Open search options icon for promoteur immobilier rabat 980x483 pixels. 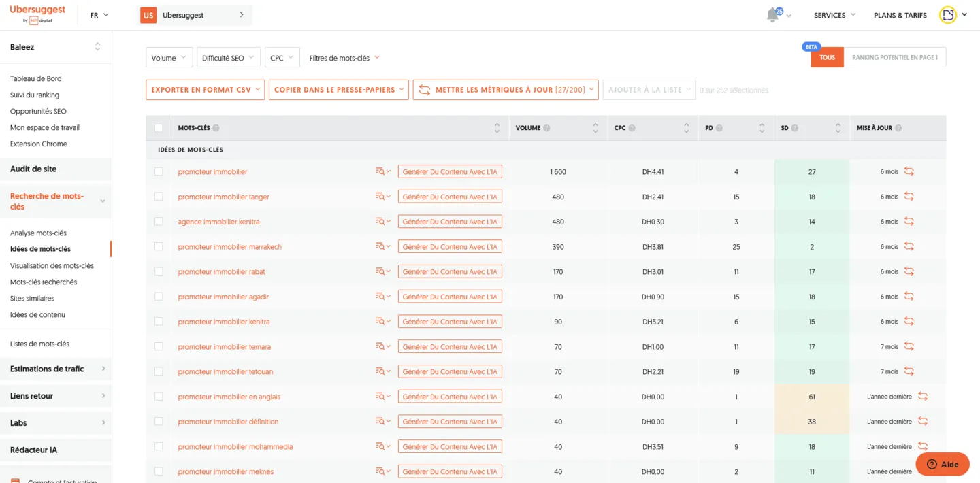[x=383, y=271]
